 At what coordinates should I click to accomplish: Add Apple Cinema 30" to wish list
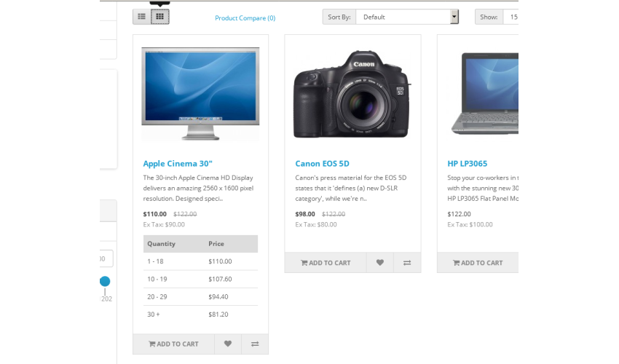click(228, 344)
